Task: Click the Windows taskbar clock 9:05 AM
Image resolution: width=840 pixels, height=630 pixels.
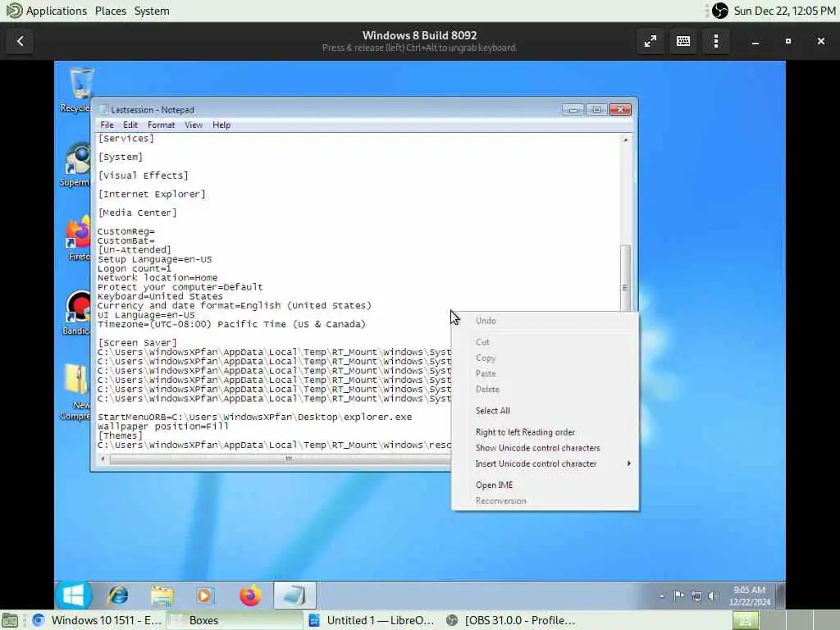Action: tap(750, 596)
